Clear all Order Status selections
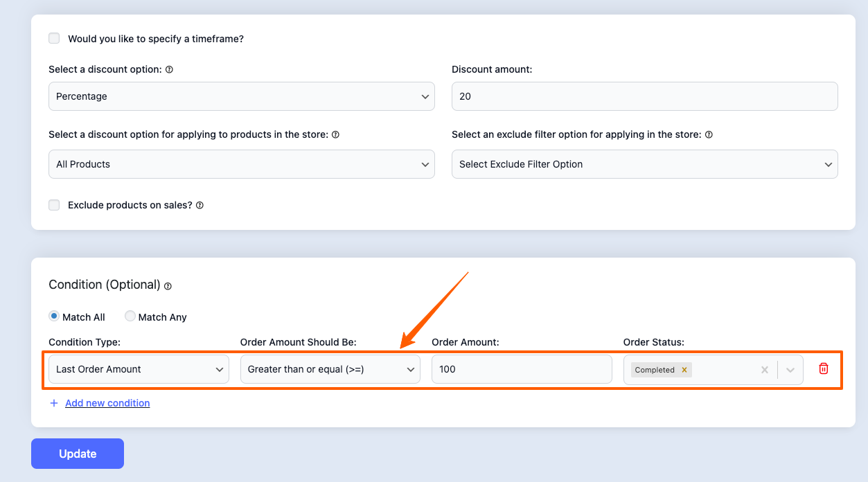Screen dimensions: 868x482 (765, 370)
